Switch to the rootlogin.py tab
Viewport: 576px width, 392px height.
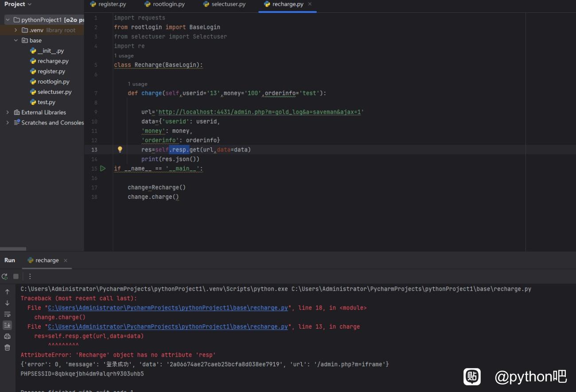tap(164, 4)
